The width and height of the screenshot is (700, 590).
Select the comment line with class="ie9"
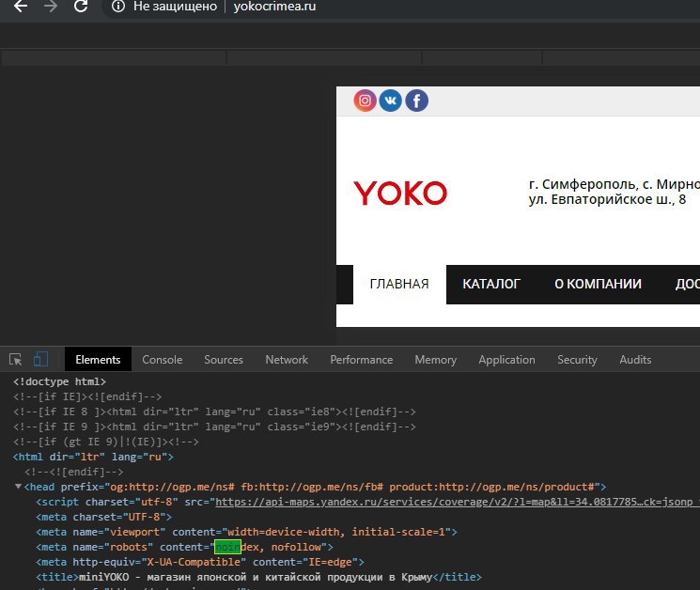214,427
